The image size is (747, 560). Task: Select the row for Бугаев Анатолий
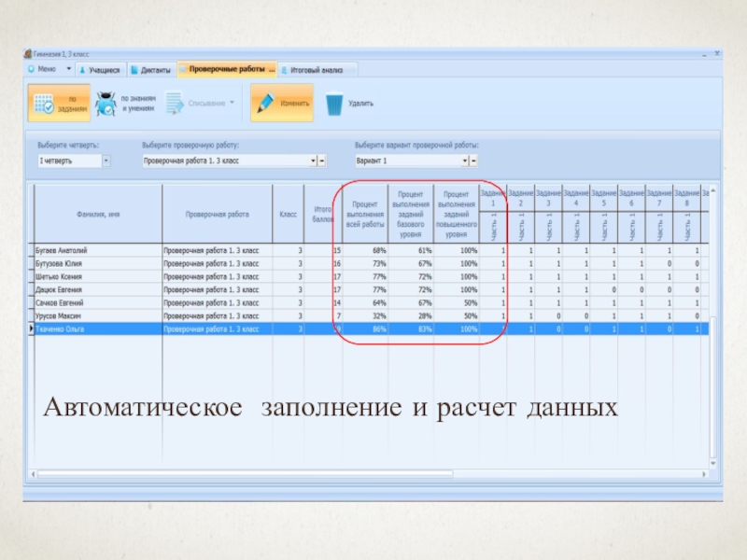[x=93, y=251]
